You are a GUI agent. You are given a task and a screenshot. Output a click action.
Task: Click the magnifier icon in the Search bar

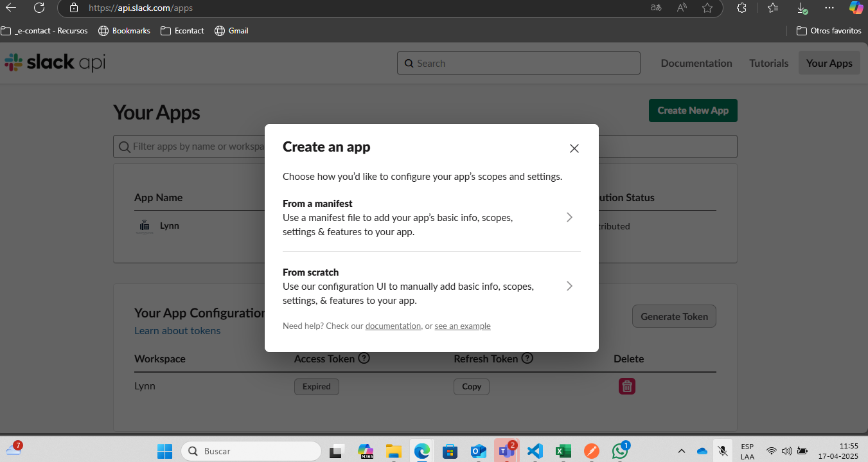(409, 63)
